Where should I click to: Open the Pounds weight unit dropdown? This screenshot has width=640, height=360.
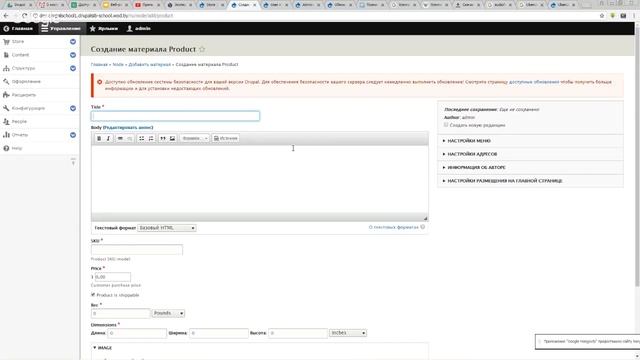[168, 313]
